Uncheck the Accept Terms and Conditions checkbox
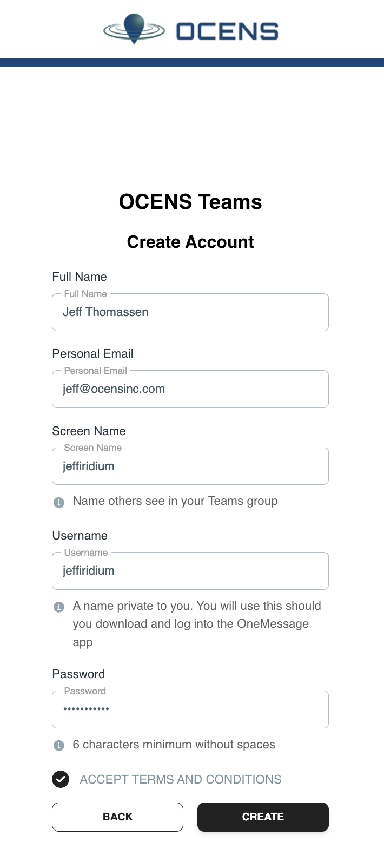 [61, 779]
